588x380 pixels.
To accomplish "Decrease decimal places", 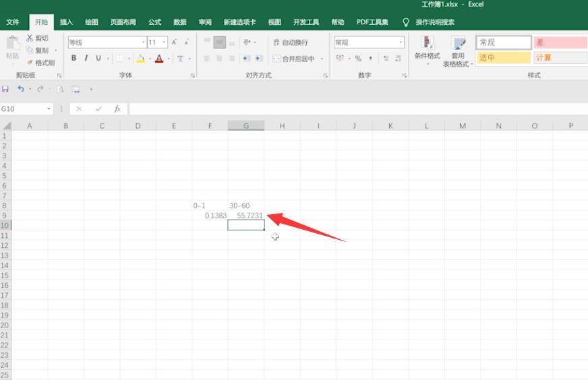I will point(398,59).
